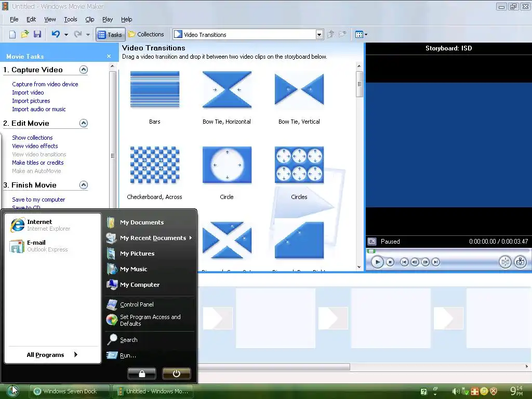Create a new project with the New icon
Screen dimensions: 532x399
(x=12, y=34)
